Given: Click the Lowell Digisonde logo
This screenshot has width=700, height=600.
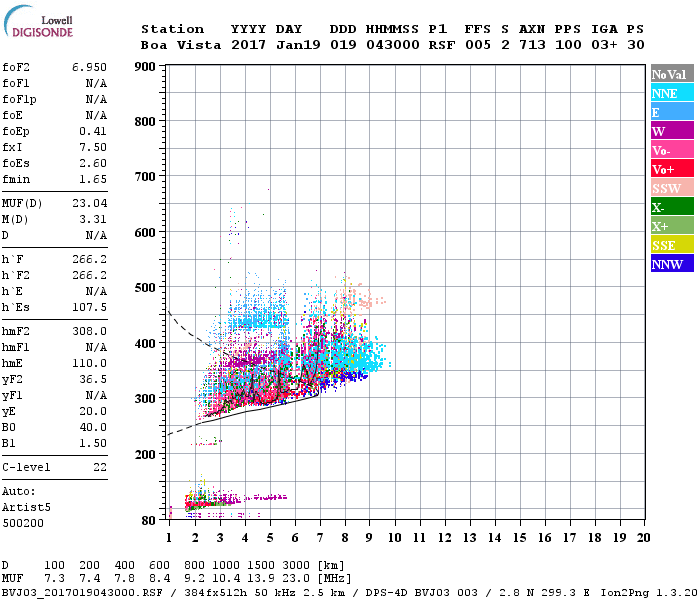Looking at the screenshot, I should 38,22.
